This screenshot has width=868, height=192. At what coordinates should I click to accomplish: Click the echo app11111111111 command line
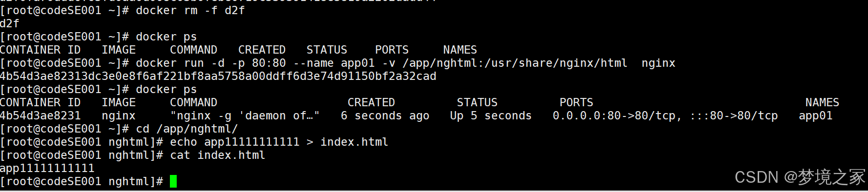(x=279, y=142)
